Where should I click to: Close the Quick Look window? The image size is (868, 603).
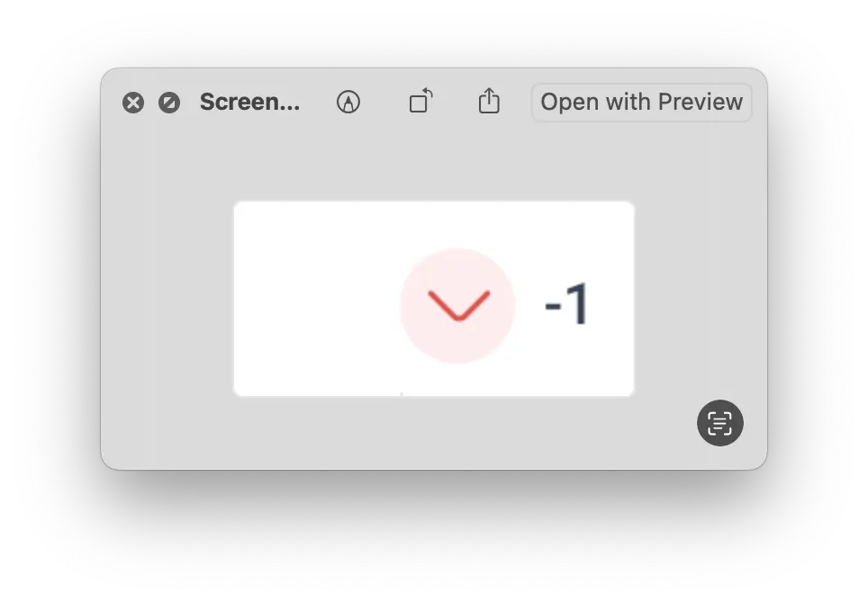(133, 103)
